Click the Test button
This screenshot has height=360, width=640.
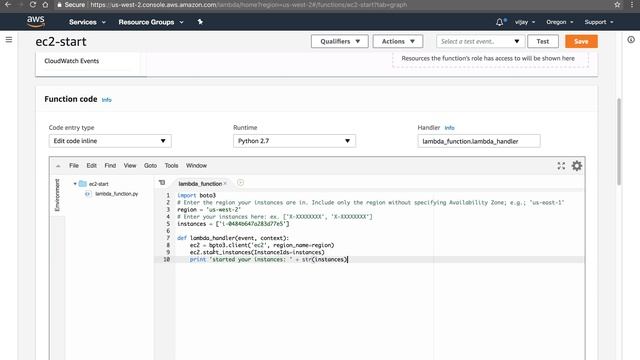click(543, 41)
